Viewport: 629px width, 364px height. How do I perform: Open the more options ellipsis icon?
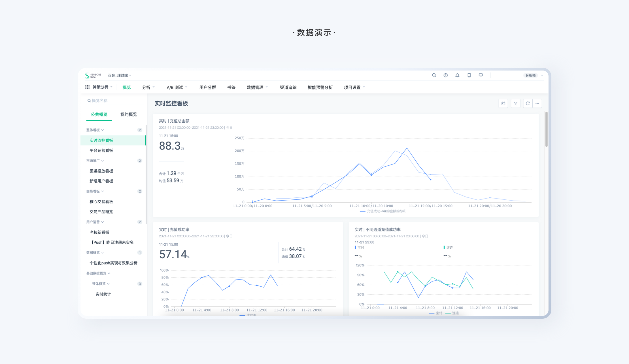coord(537,103)
